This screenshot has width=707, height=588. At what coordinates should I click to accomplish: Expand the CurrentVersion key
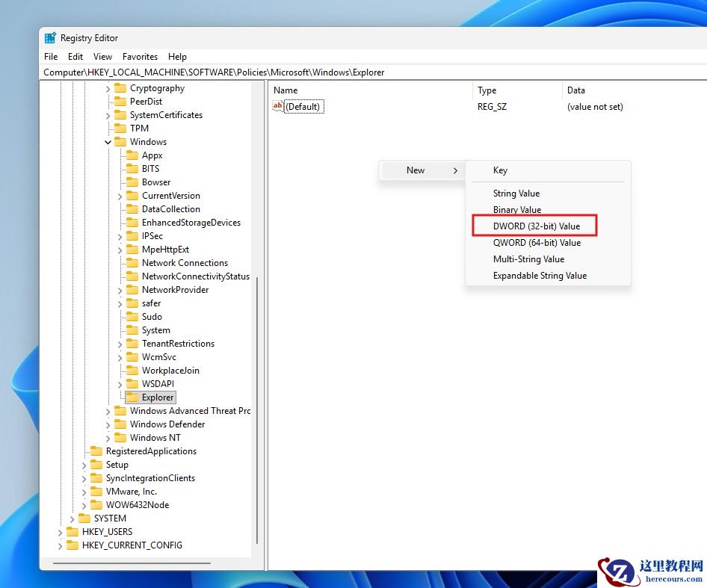(x=120, y=195)
